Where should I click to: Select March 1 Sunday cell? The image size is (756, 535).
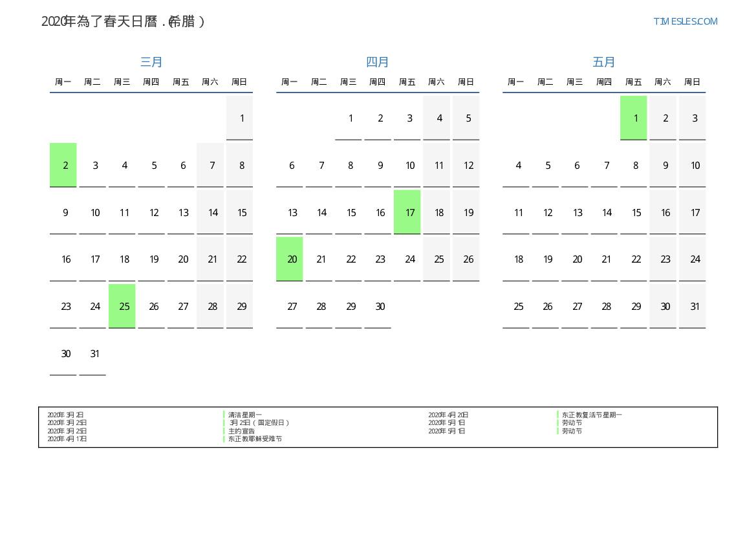[240, 118]
